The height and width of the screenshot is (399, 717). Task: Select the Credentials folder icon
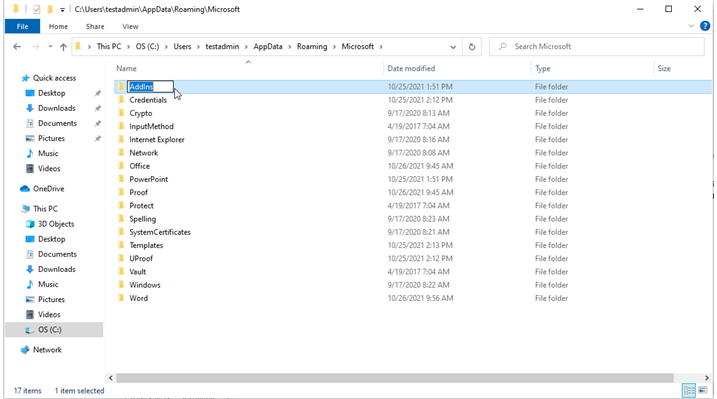(x=121, y=100)
